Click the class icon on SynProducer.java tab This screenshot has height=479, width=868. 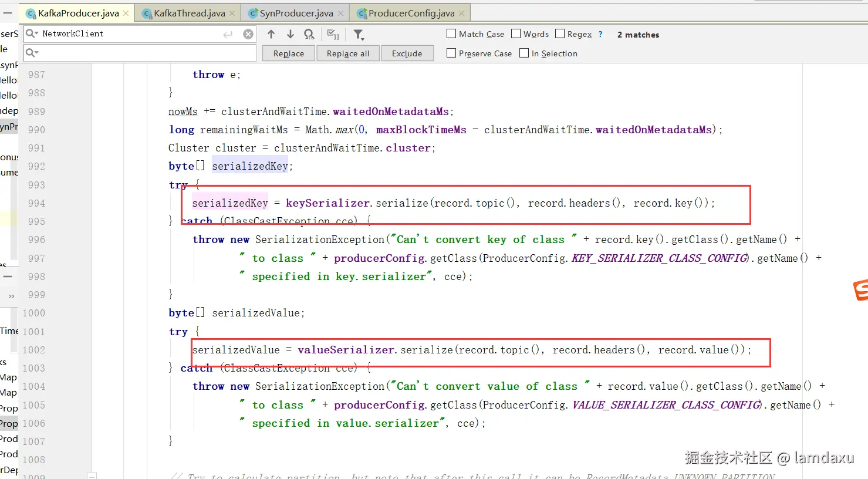253,14
